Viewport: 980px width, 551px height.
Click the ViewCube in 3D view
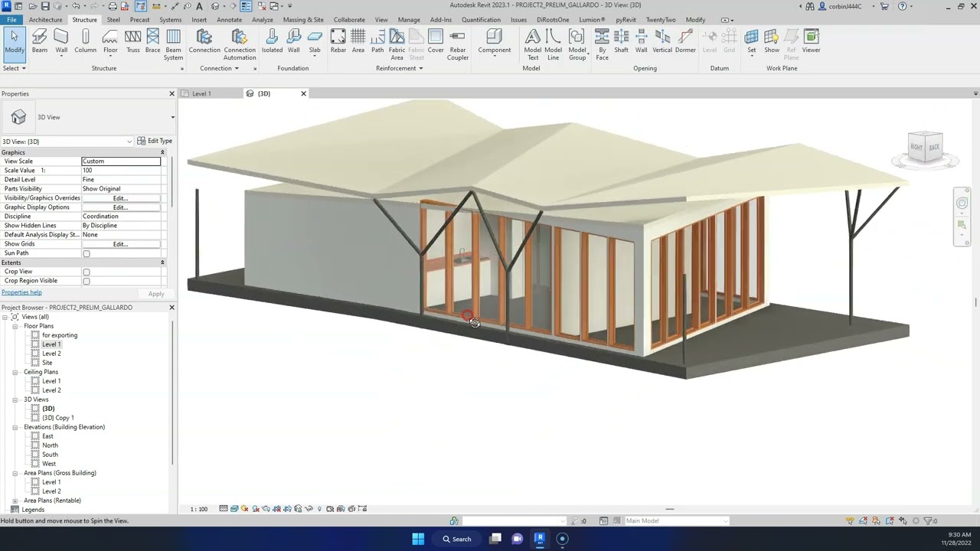(925, 147)
